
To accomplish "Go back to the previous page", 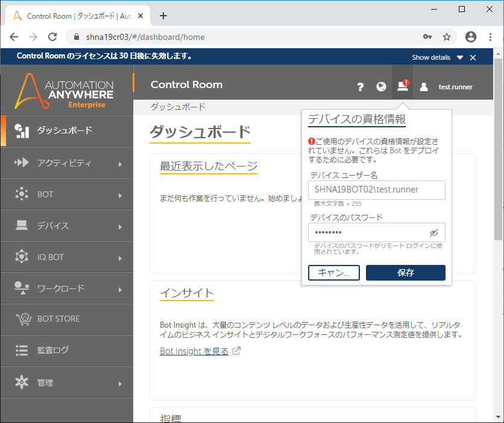I will tap(14, 37).
